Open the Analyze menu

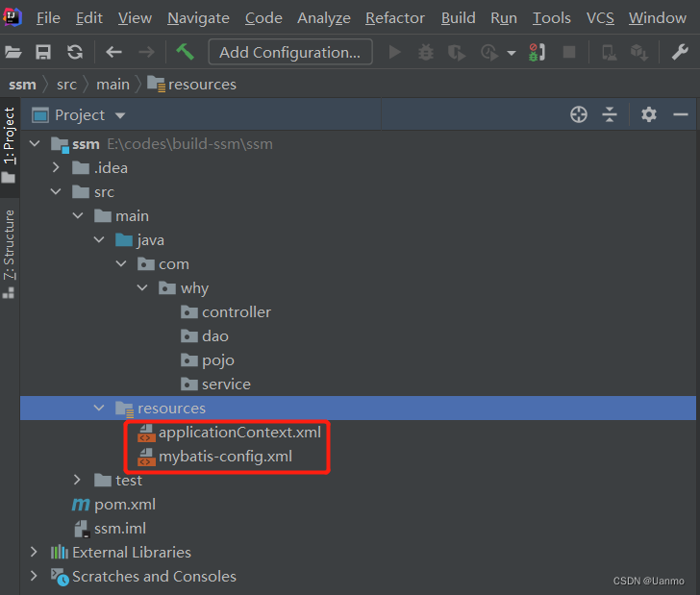click(x=324, y=18)
